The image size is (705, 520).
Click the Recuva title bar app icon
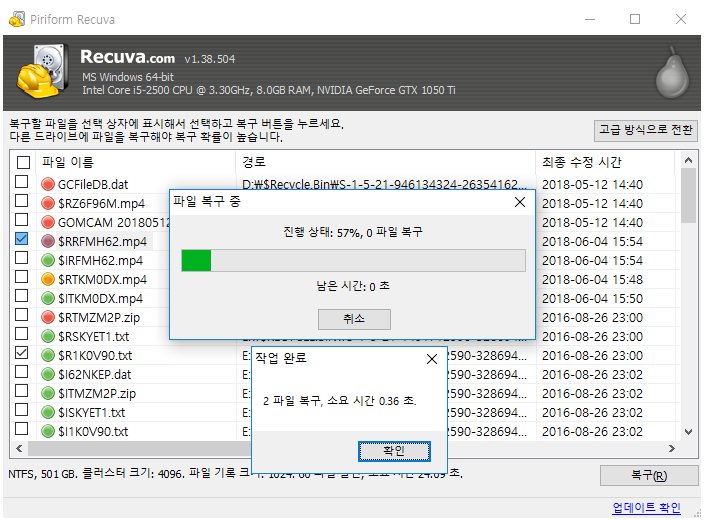17,19
